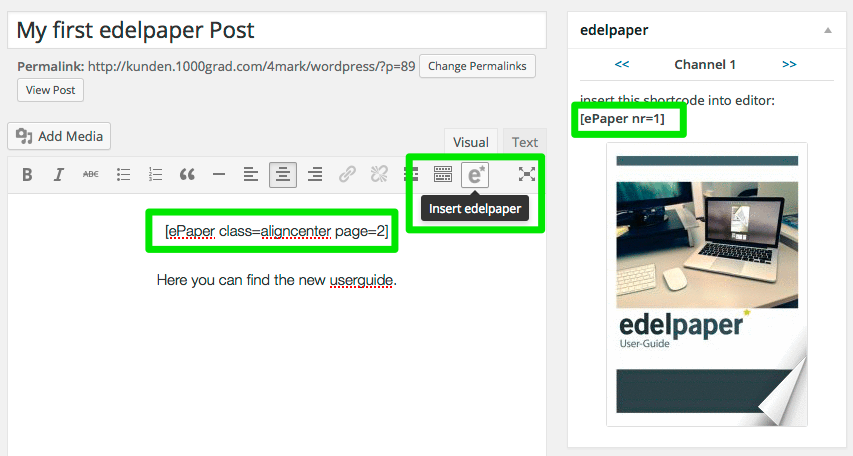
Task: Insert a horizontal line
Action: pyautogui.click(x=219, y=175)
